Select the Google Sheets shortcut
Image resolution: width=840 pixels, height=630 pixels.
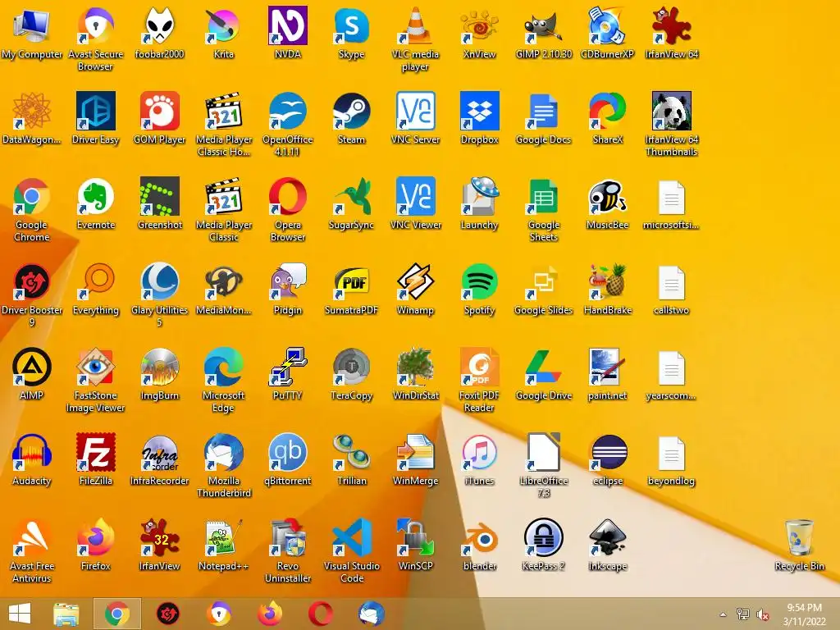tap(543, 209)
